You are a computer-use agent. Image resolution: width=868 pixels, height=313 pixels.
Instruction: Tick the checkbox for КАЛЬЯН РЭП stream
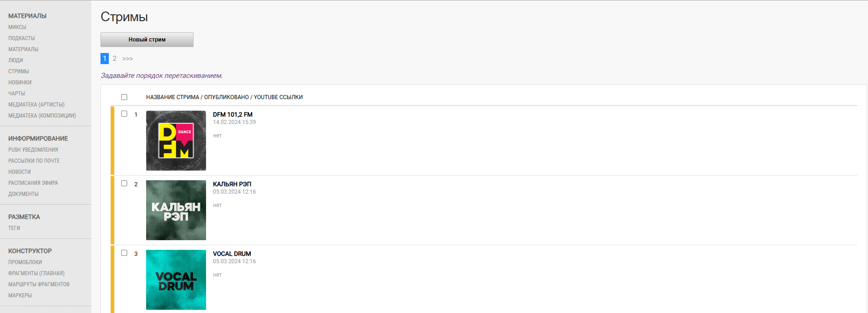[124, 183]
